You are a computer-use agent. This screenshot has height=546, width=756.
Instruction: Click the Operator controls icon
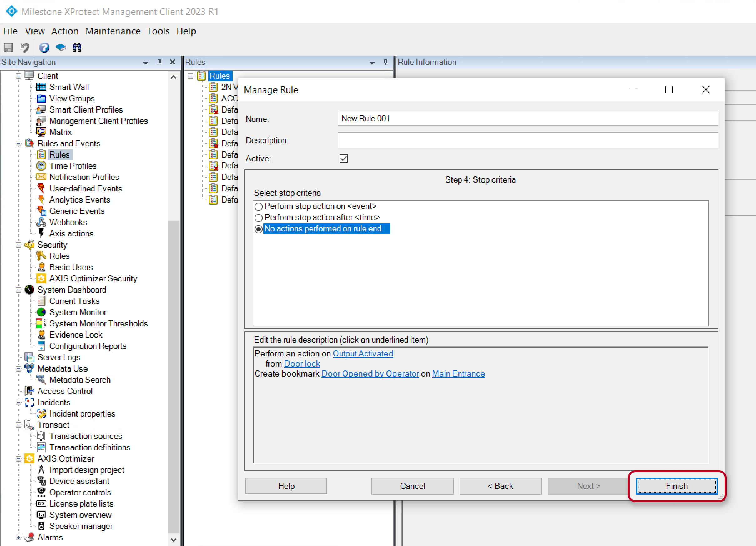pos(41,492)
